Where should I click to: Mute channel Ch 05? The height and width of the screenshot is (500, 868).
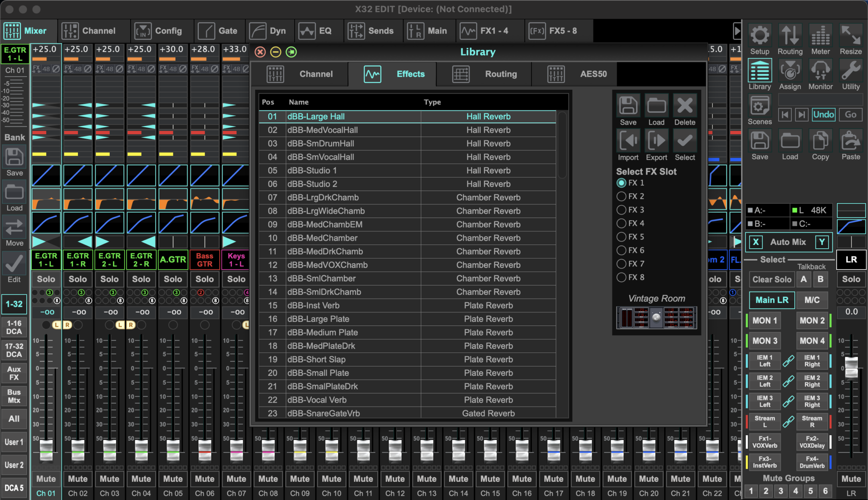click(173, 478)
